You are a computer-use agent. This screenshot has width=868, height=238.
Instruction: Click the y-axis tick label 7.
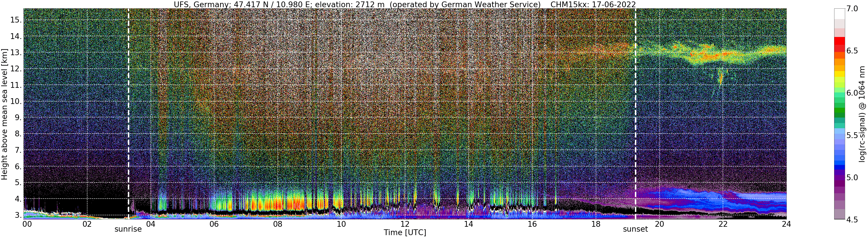click(18, 150)
